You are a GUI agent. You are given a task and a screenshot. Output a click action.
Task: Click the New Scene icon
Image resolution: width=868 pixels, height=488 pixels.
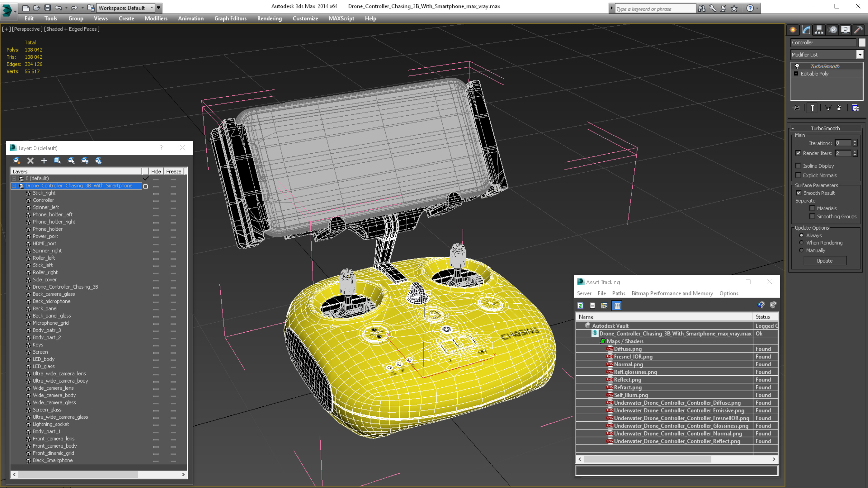click(26, 8)
